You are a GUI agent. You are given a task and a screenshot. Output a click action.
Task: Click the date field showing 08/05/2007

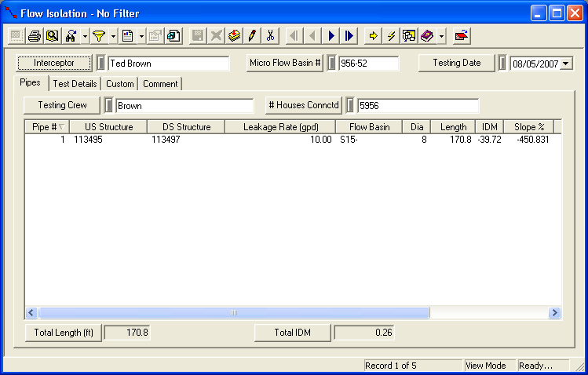[x=535, y=64]
